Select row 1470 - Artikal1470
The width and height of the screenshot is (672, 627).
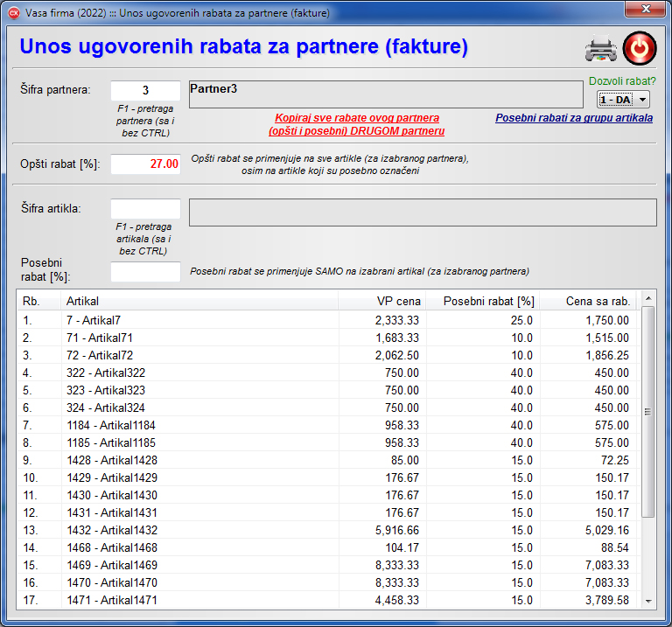[x=329, y=582]
